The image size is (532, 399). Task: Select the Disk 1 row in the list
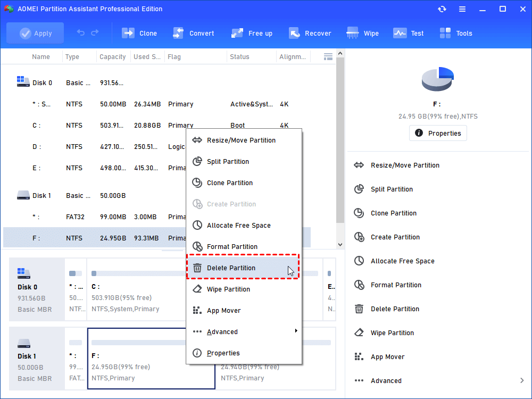(x=157, y=195)
